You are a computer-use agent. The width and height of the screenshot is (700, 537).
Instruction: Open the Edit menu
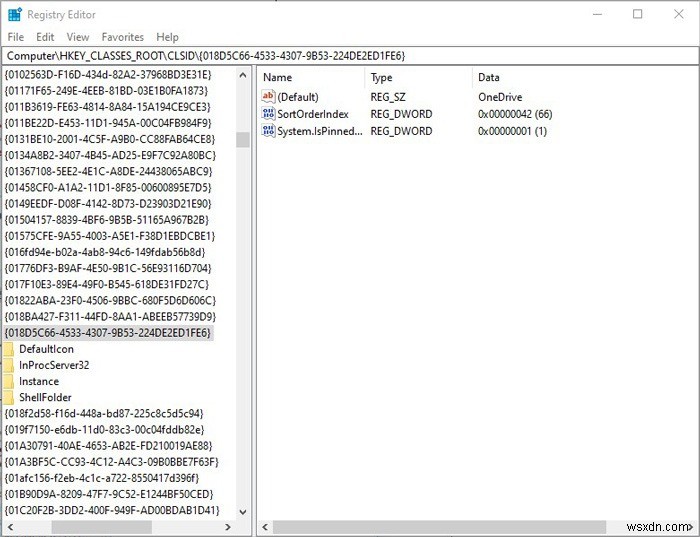point(45,37)
